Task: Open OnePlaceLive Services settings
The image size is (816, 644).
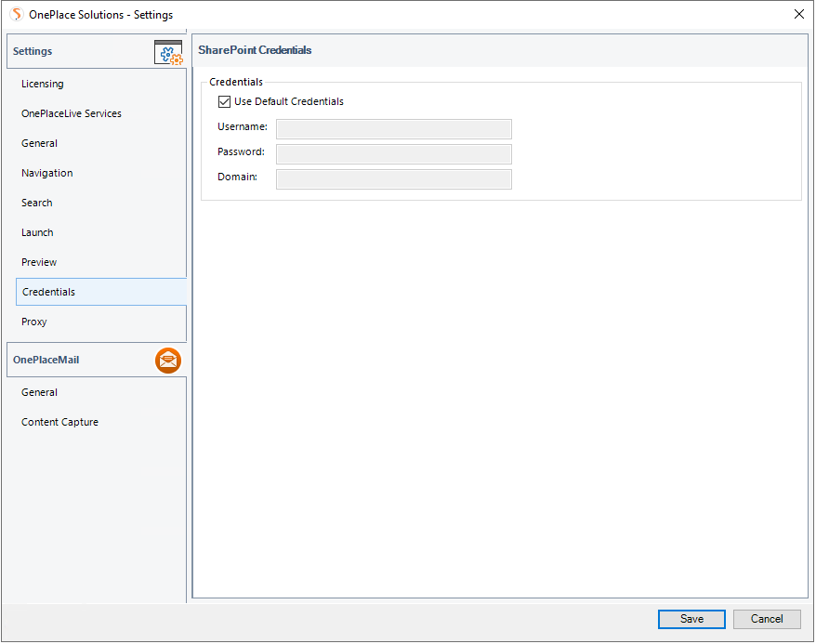Action: coord(72,113)
